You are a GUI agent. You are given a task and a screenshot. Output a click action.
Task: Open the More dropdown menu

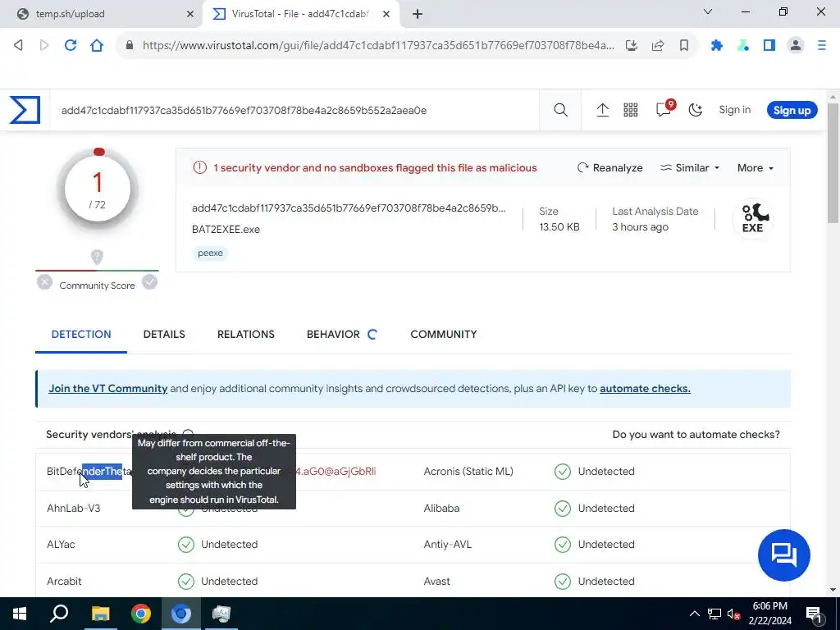click(x=755, y=167)
